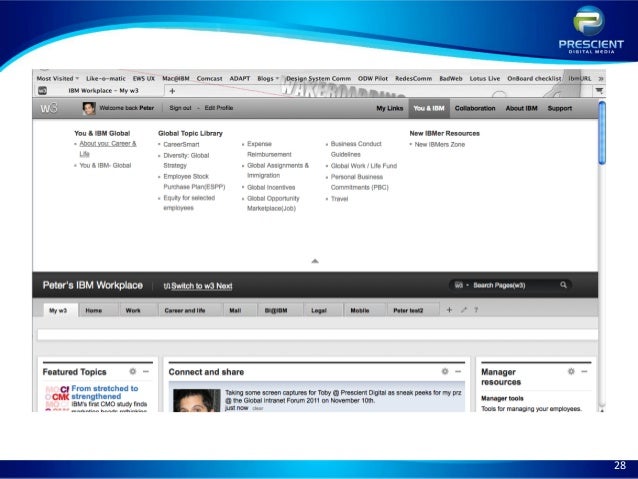
Task: Open Global Opportunity Marketplace(Job) link
Action: [273, 203]
